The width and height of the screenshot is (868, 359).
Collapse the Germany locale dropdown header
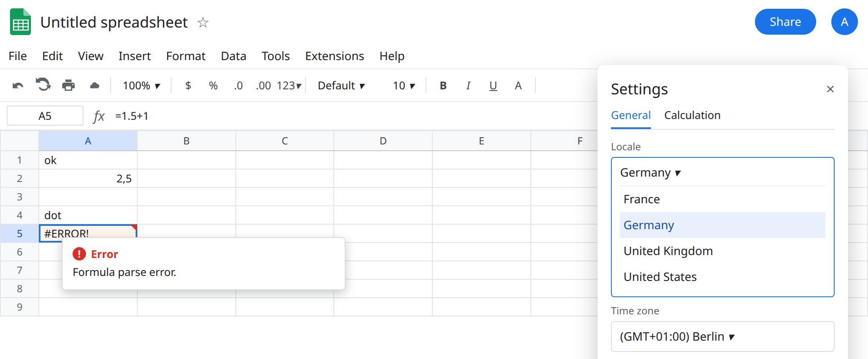(x=722, y=172)
